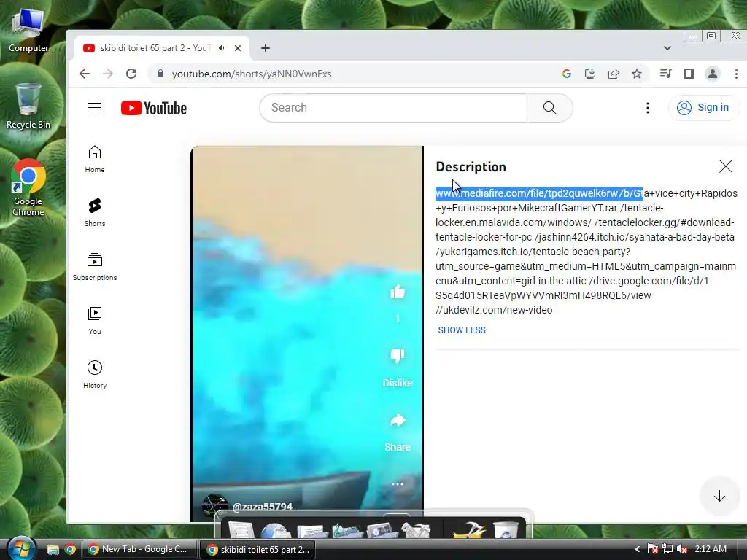Screen dimensions: 747x560
Task: Expand the tab search chevron
Action: 667,48
